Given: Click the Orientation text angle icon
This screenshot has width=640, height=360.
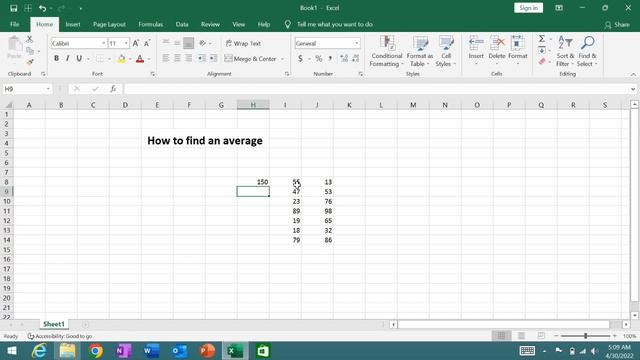Looking at the screenshot, I should 203,43.
